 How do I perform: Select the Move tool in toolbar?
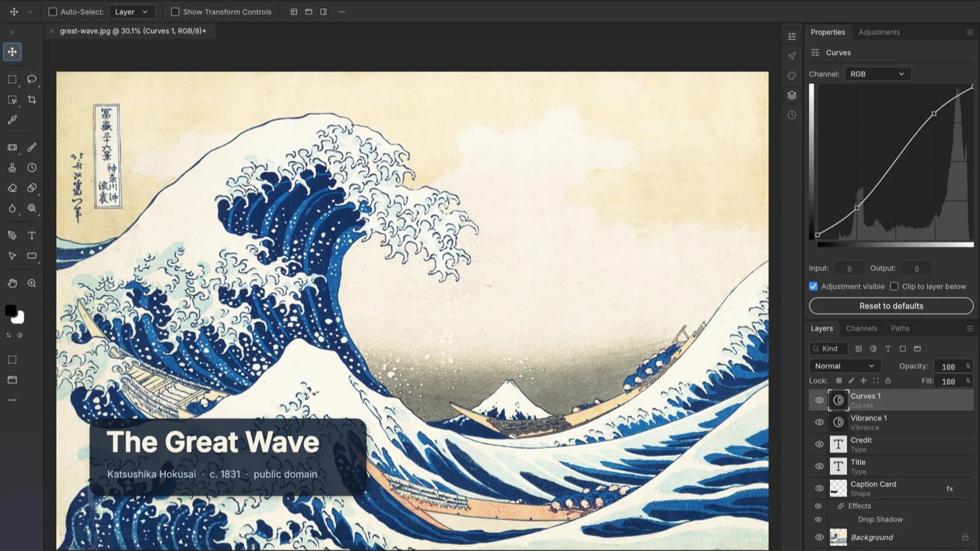pyautogui.click(x=12, y=52)
